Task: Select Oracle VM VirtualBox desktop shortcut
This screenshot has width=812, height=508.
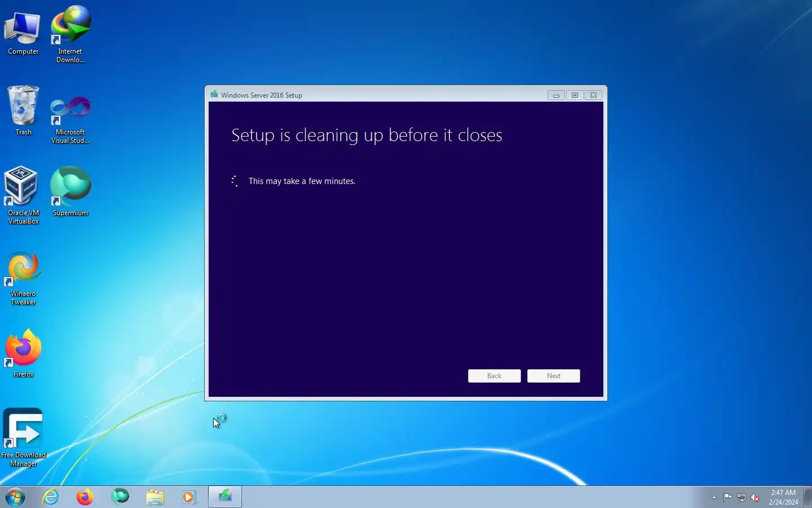Action: pyautogui.click(x=23, y=195)
